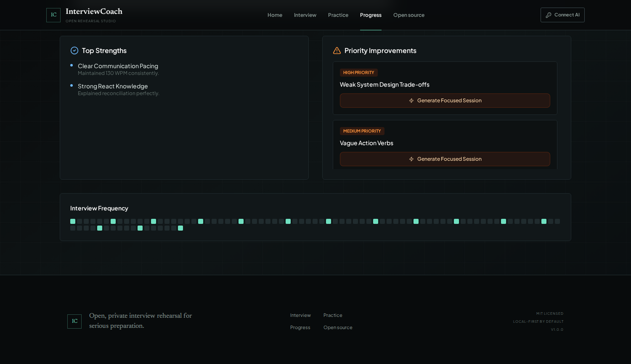The image size is (631, 364).
Task: Open the Open source header link
Action: click(x=409, y=15)
